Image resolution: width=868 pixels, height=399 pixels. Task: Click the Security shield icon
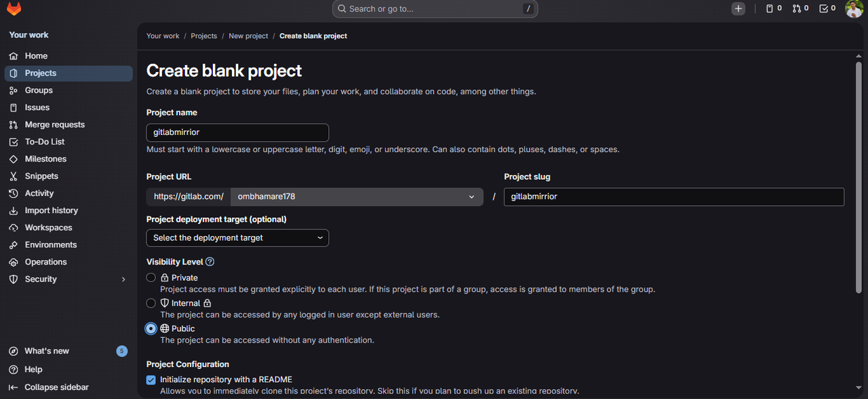coord(13,280)
